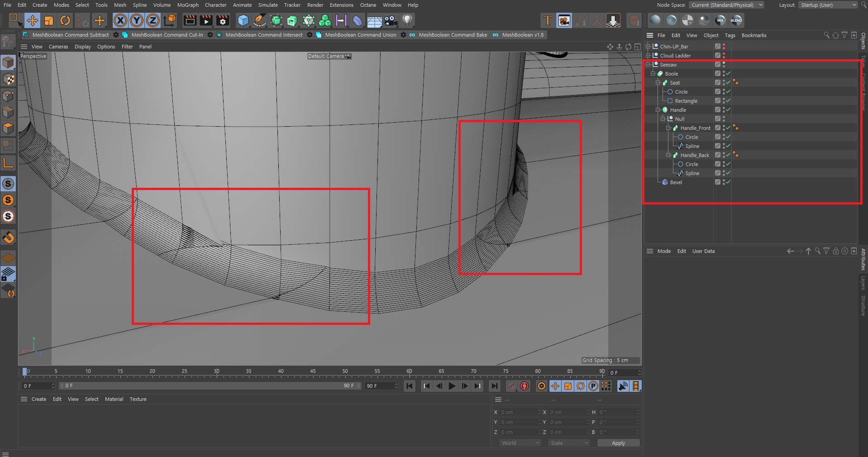Viewport: 868px width, 457px height.
Task: Open the Mesh menu
Action: (120, 5)
